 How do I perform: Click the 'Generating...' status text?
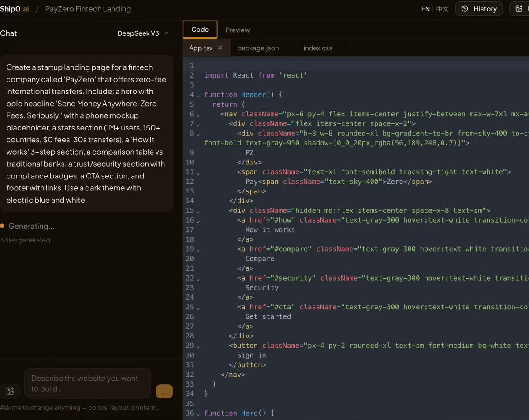(x=31, y=226)
